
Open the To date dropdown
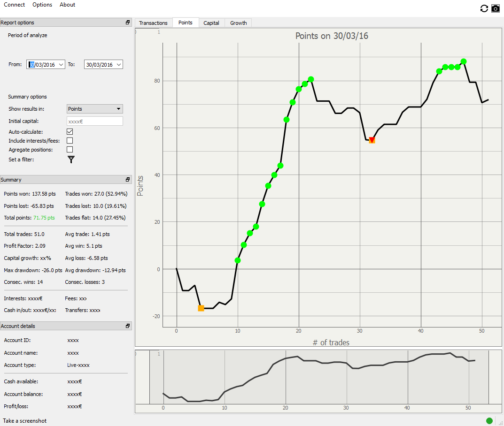pos(119,65)
